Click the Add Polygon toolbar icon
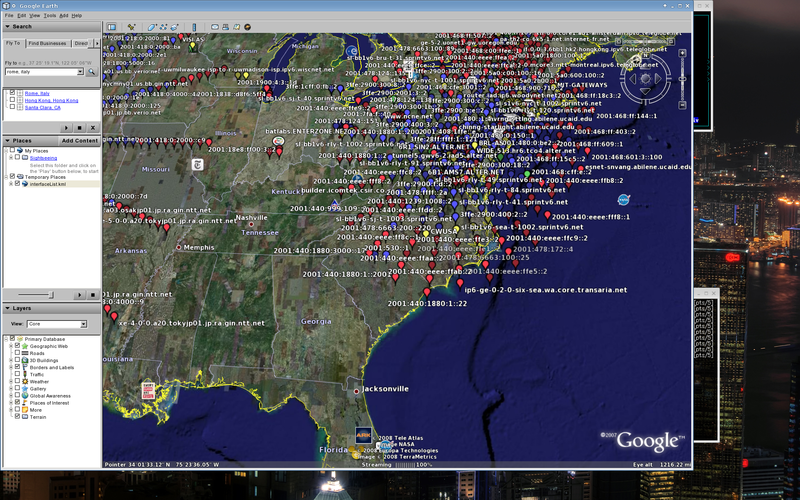800x500 pixels. click(x=152, y=27)
